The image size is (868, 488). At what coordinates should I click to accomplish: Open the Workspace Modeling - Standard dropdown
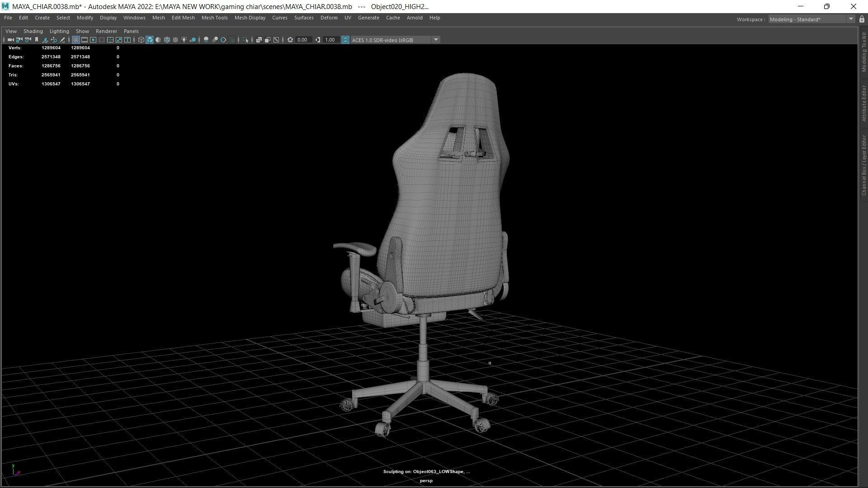[x=811, y=19]
